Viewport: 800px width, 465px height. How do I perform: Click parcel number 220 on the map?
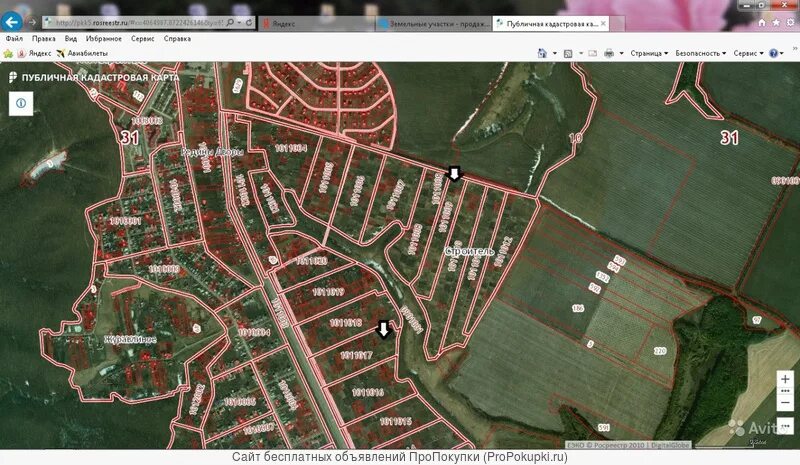(x=660, y=351)
